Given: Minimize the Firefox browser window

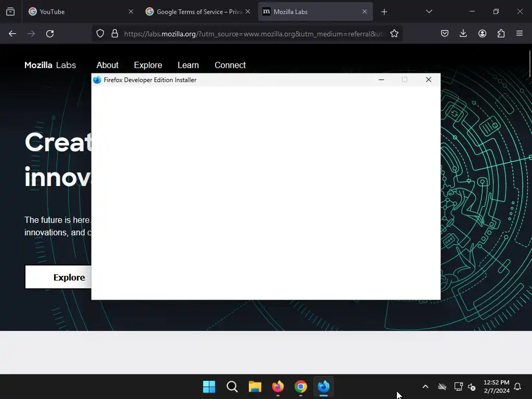Looking at the screenshot, I should (472, 11).
